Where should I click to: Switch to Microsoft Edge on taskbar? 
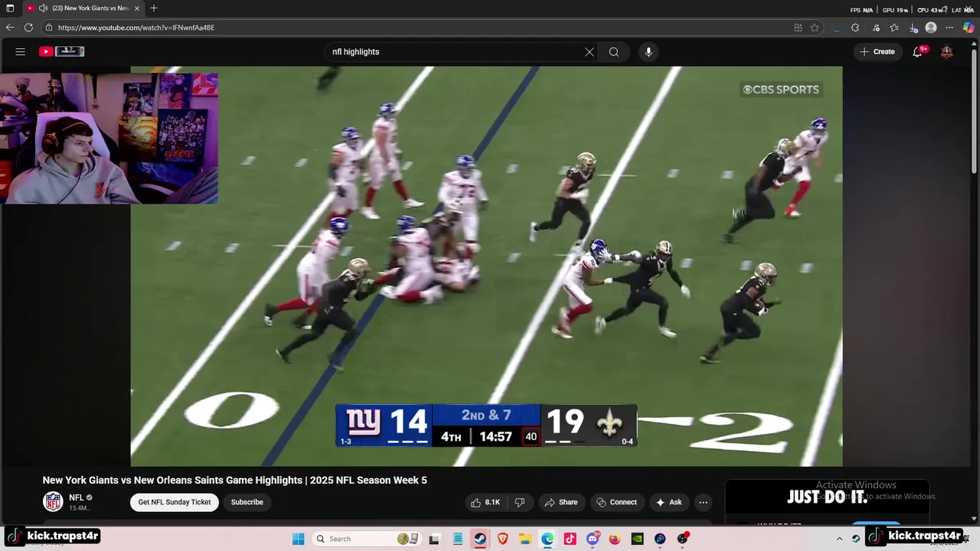(x=547, y=539)
